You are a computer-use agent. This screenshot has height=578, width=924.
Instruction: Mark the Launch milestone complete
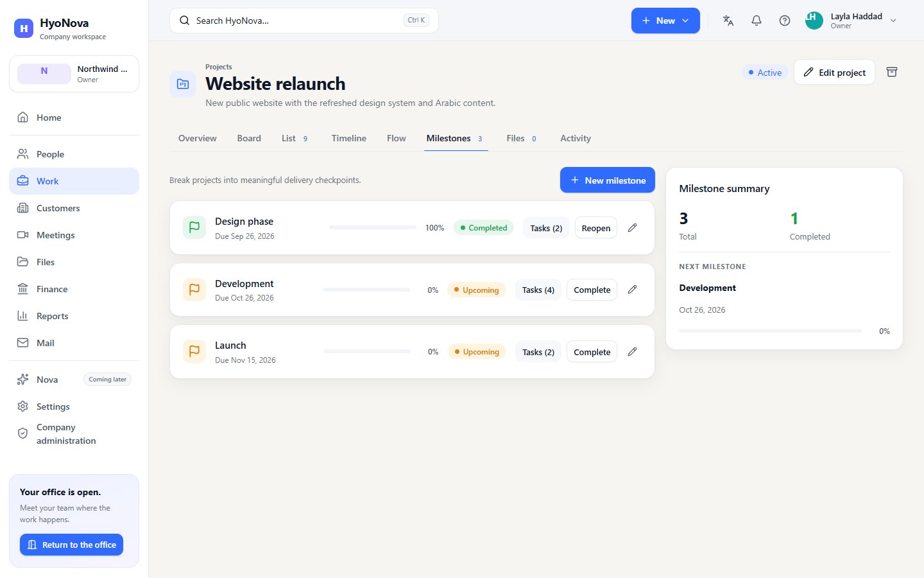pos(592,352)
